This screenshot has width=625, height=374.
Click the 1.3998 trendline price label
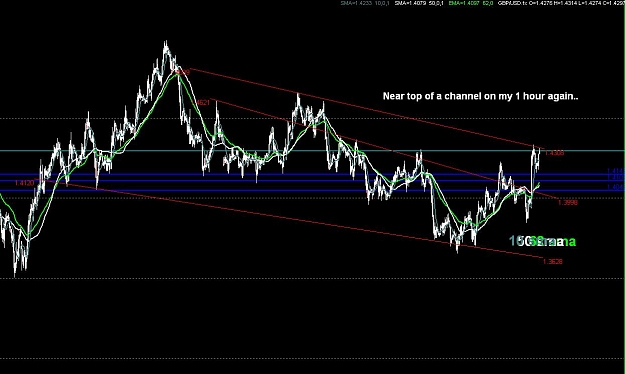pos(568,203)
